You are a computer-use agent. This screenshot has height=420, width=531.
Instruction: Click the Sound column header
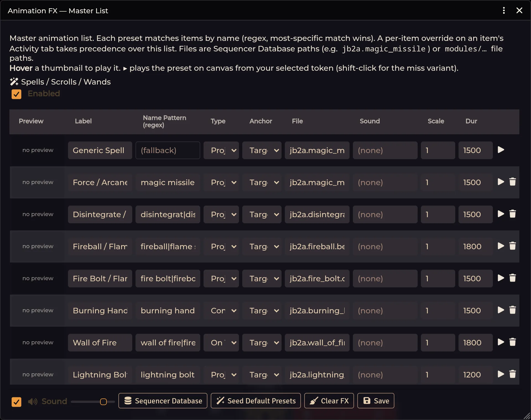(370, 121)
